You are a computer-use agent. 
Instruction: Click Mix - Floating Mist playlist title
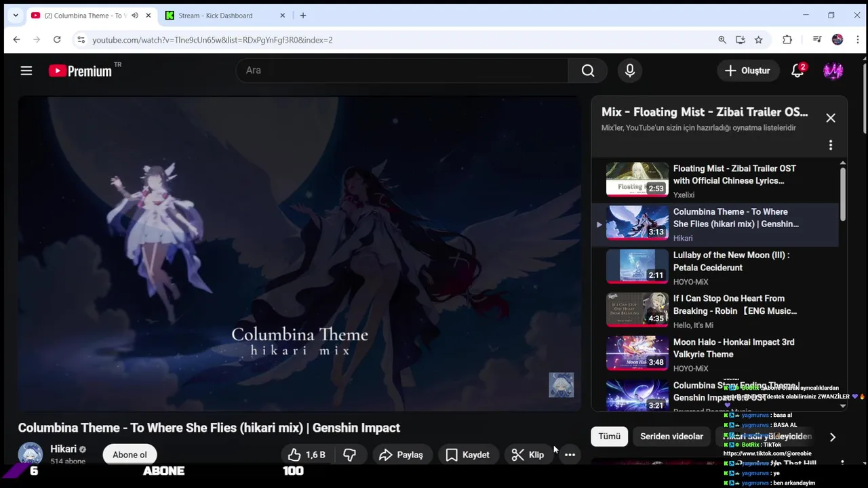click(705, 113)
